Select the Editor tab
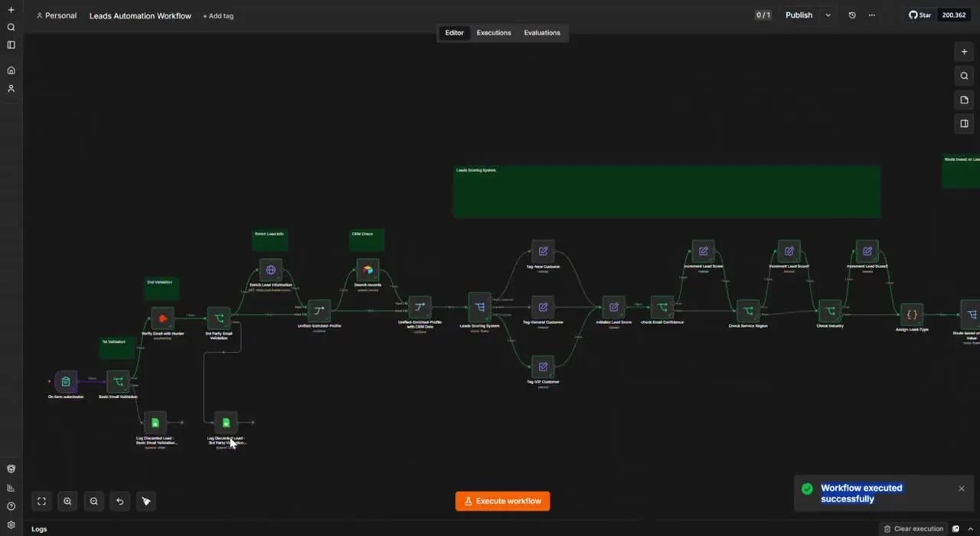This screenshot has width=980, height=536. 455,33
